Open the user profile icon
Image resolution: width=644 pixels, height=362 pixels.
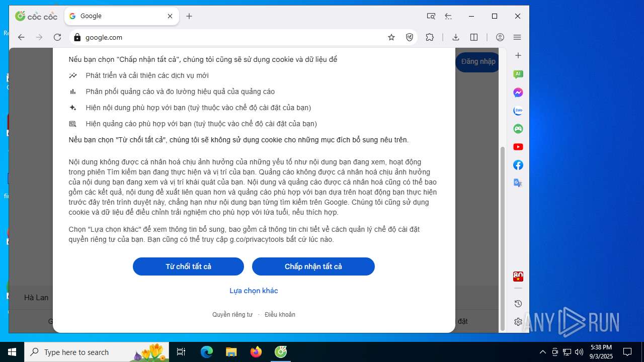coord(500,37)
